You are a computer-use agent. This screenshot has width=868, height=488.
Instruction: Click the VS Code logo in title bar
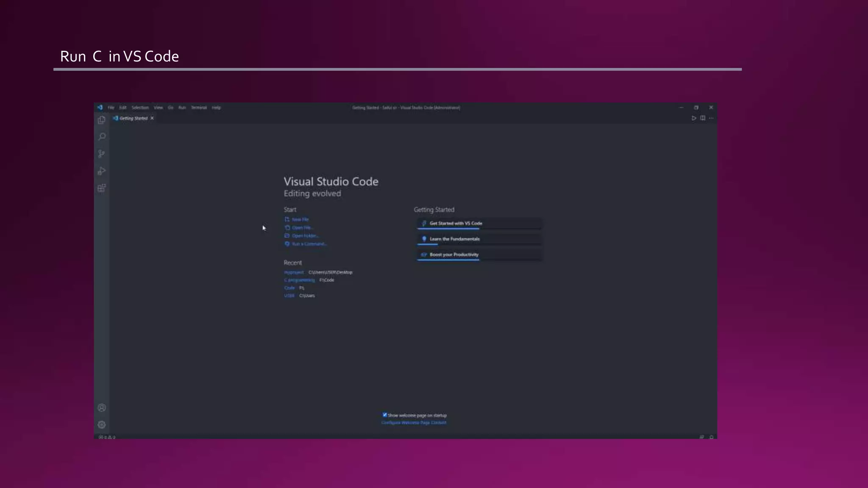click(100, 108)
